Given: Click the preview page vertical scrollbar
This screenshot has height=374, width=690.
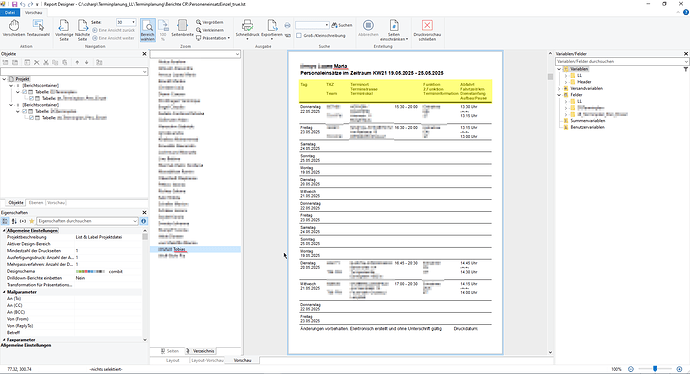Looking at the screenshot, I should click(550, 202).
